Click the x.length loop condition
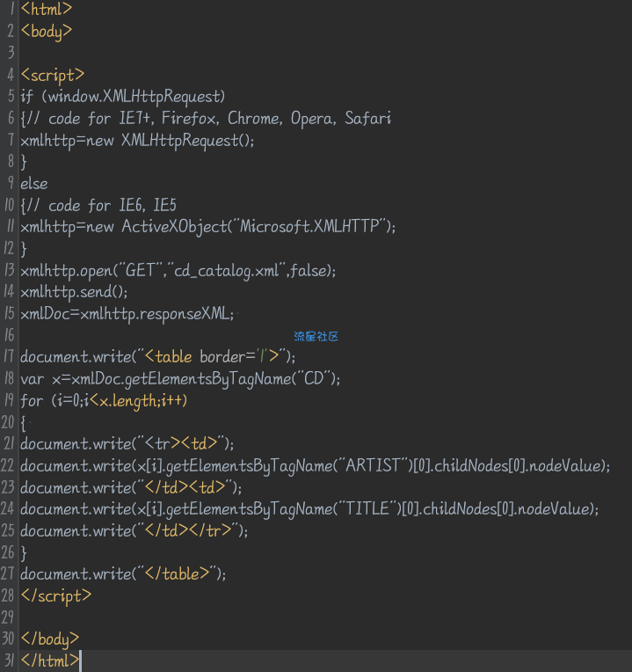The height and width of the screenshot is (672, 632). pyautogui.click(x=130, y=400)
